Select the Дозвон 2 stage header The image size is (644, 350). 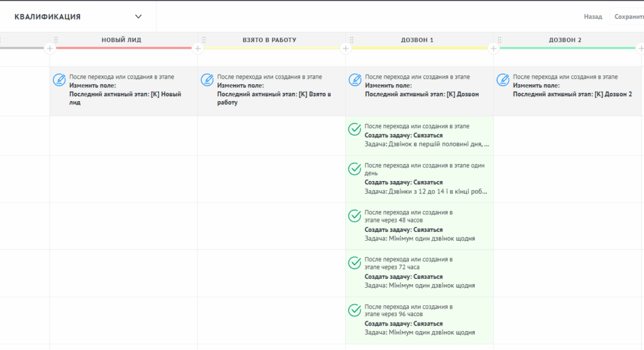(565, 40)
